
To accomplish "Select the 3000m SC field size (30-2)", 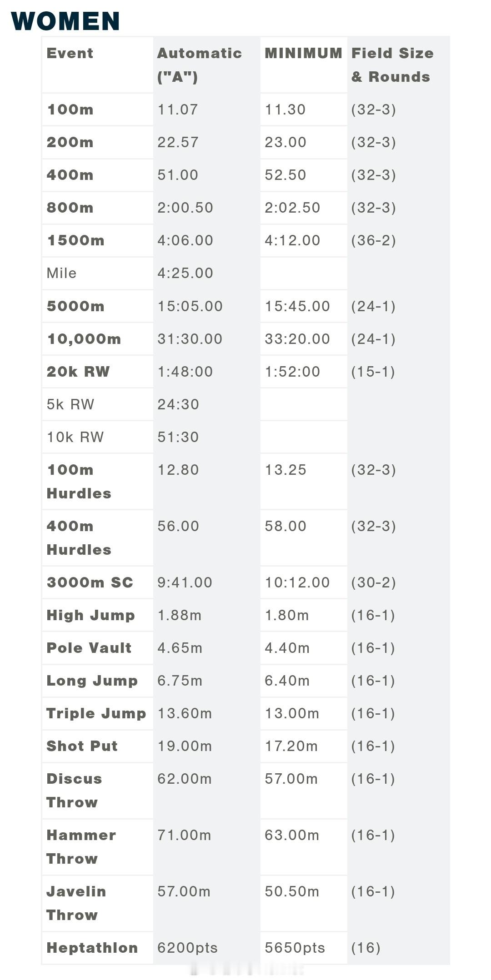I will click(x=373, y=582).
